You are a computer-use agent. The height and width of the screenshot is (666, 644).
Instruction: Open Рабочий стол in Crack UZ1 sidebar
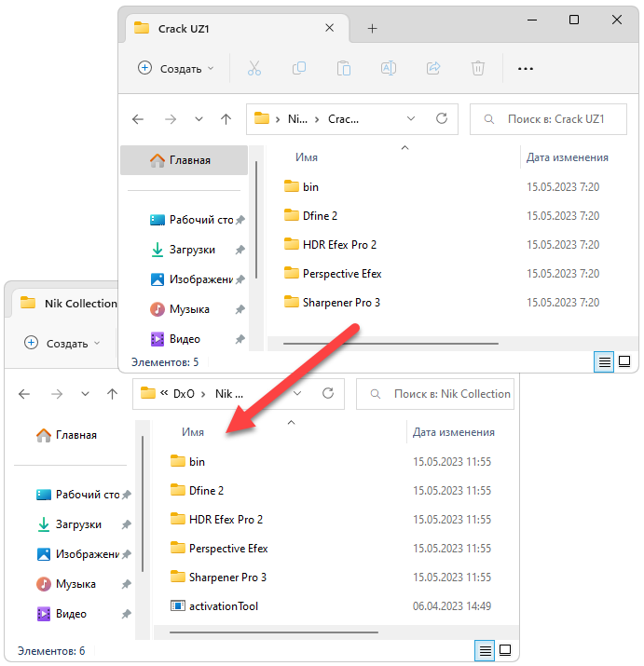pos(192,220)
